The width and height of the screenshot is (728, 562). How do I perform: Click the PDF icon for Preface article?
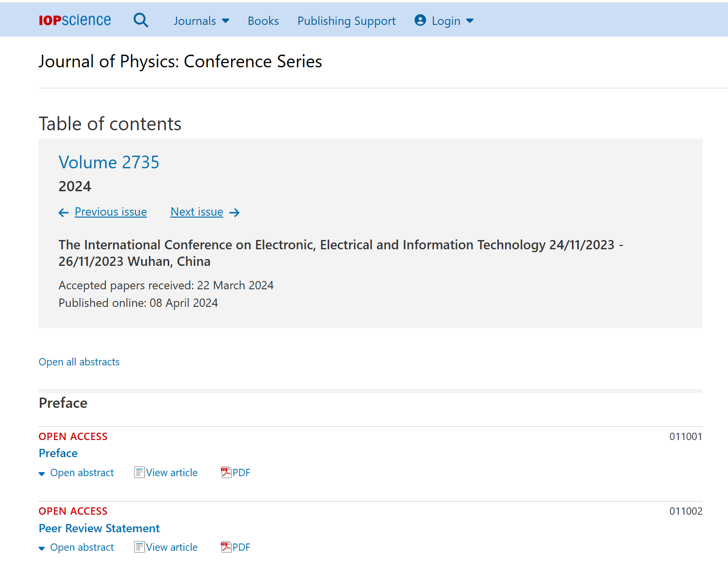coord(226,472)
